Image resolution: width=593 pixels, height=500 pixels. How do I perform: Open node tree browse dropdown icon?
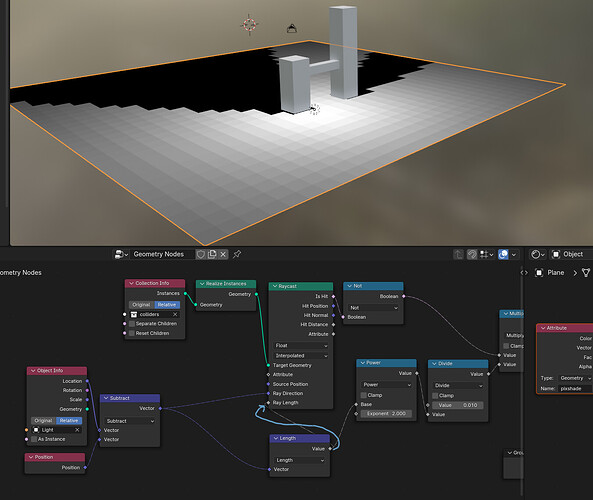click(121, 254)
